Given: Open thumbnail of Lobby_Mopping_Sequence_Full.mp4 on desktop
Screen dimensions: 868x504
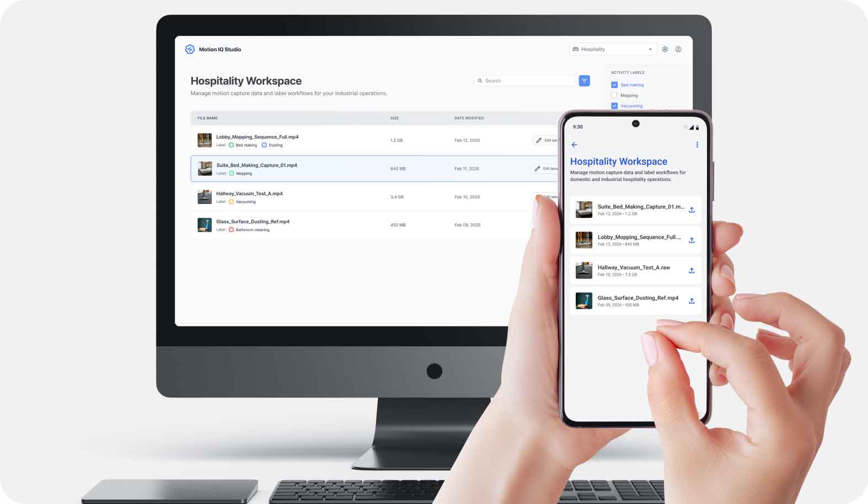Looking at the screenshot, I should click(205, 140).
